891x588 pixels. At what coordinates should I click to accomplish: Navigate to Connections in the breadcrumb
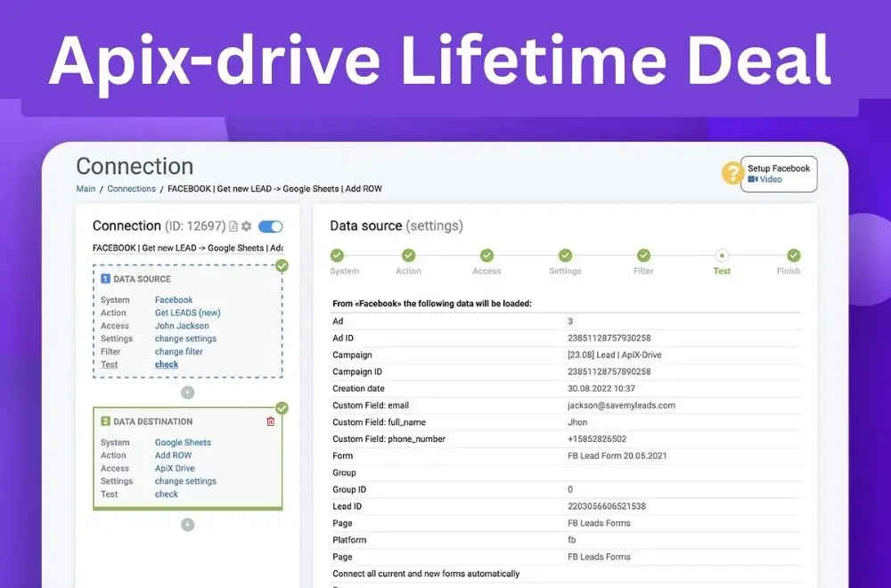[x=131, y=188]
